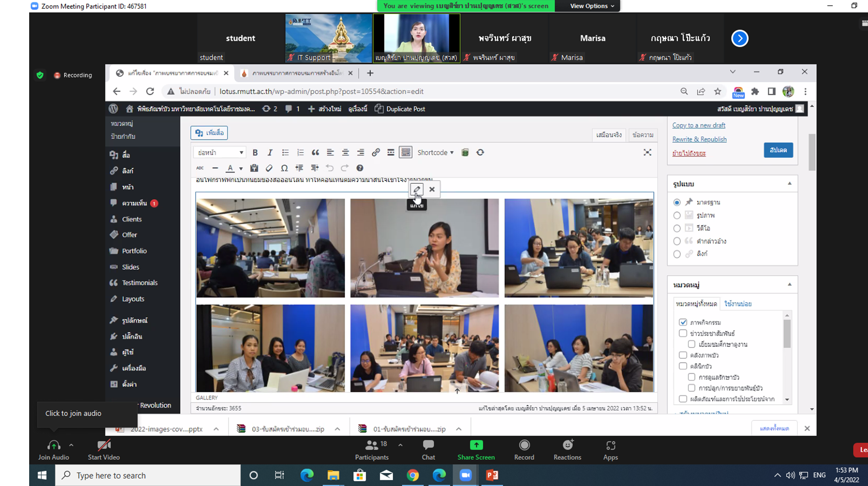The width and height of the screenshot is (868, 486).
Task: Open text color dropdown arrow
Action: tap(241, 168)
